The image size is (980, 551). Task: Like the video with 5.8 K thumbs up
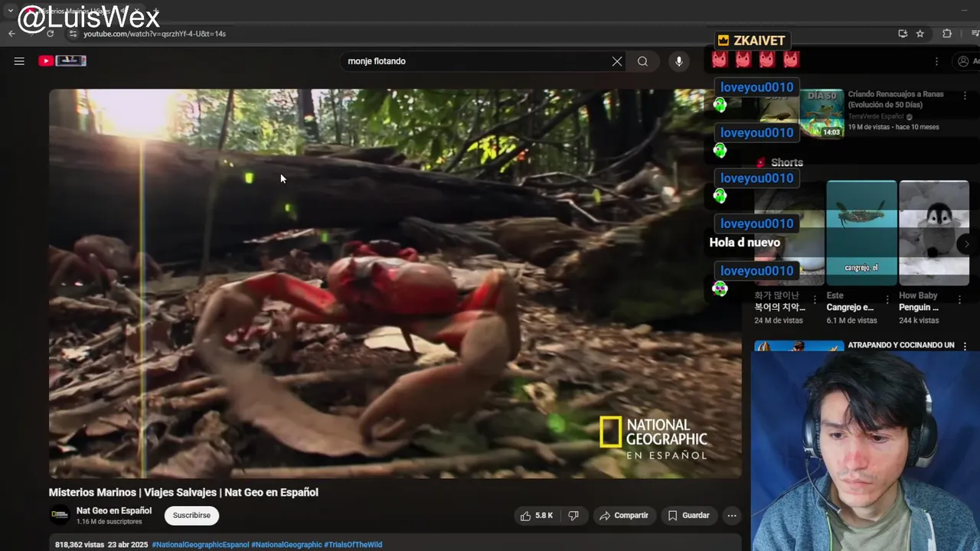click(x=537, y=516)
